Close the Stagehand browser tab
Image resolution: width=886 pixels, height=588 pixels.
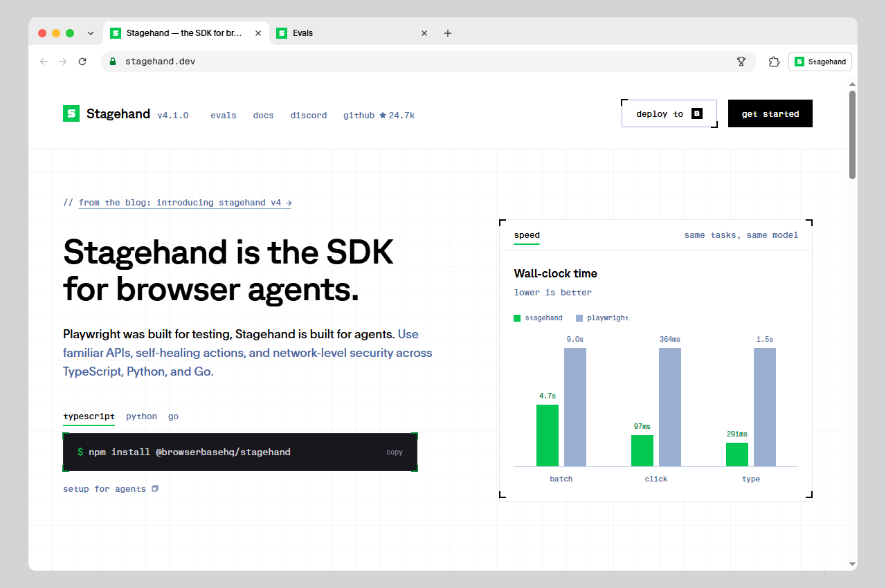258,33
